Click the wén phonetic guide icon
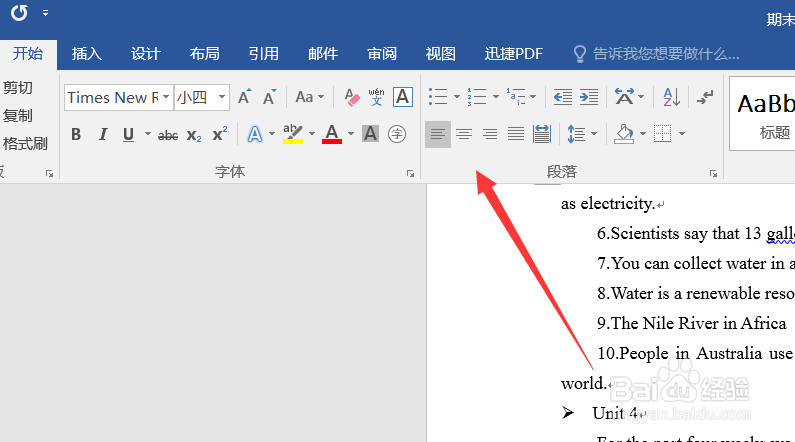The width and height of the screenshot is (795, 442). tap(377, 97)
